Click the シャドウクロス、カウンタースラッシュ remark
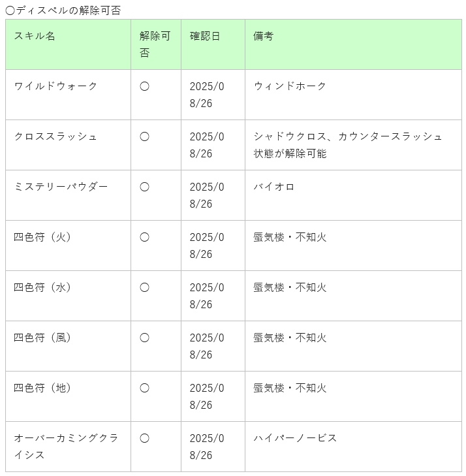The height and width of the screenshot is (476, 466). tap(348, 145)
